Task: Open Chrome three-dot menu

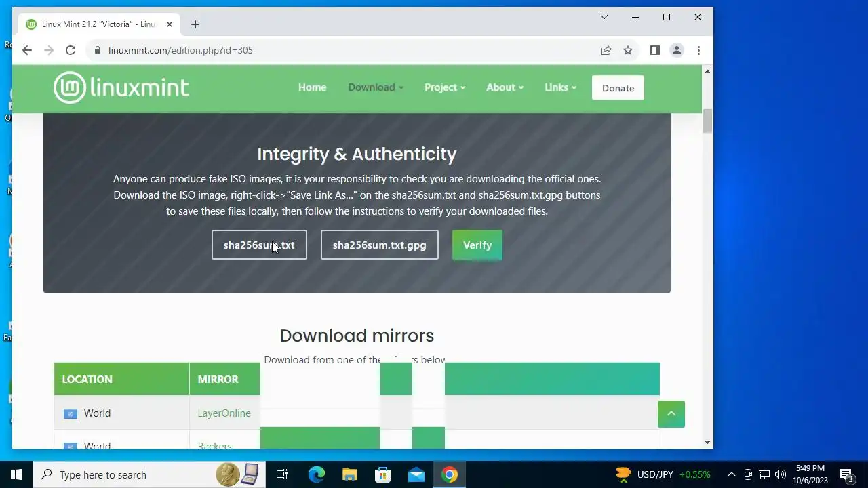Action: click(698, 50)
